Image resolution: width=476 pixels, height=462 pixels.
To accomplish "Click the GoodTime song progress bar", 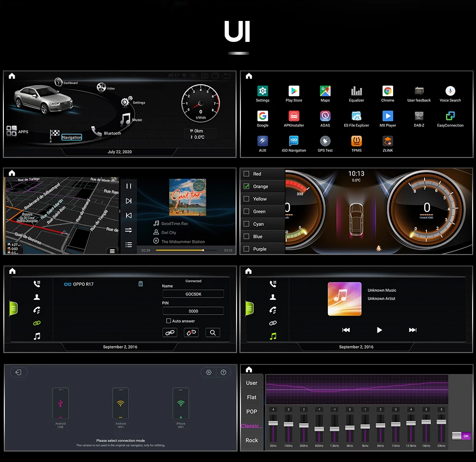I will point(187,250).
